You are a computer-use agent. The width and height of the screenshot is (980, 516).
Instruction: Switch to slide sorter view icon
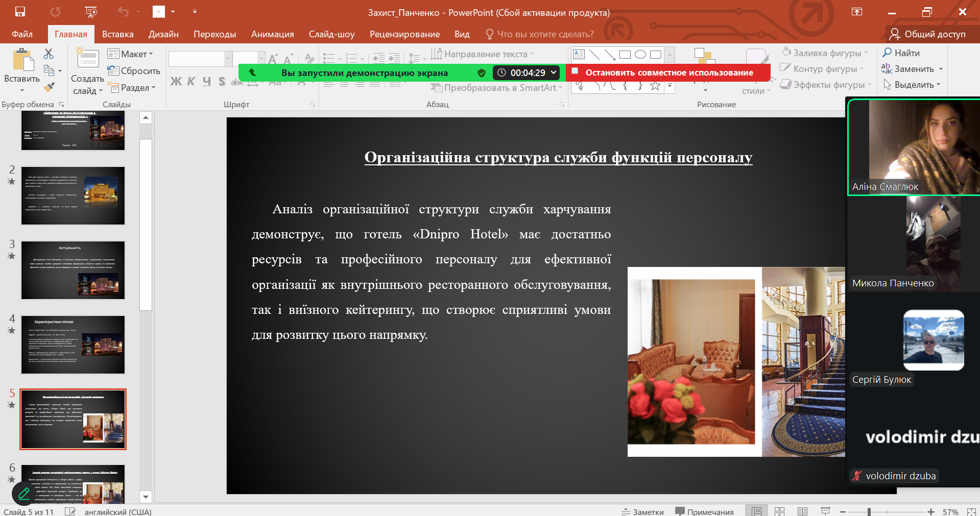click(x=779, y=511)
